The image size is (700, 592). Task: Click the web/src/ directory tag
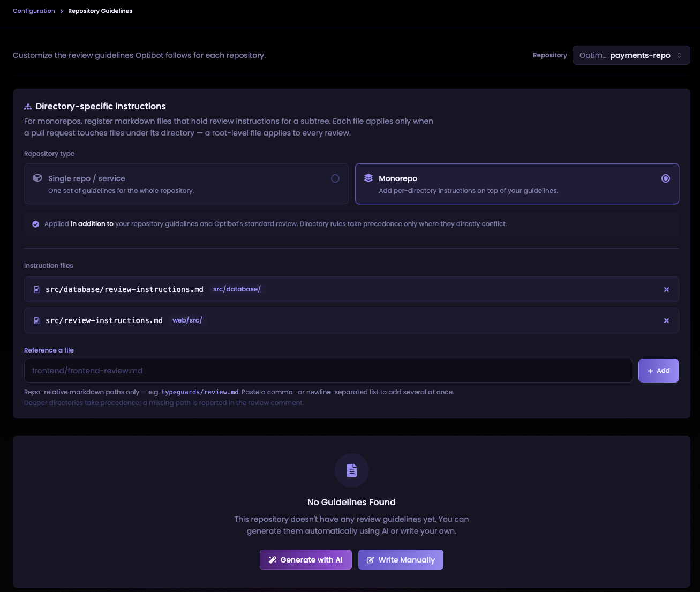(x=187, y=320)
